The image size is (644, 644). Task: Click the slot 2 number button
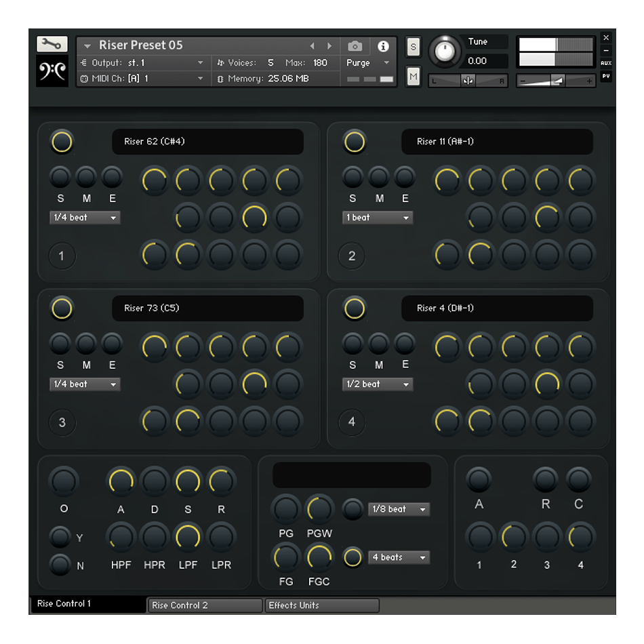(352, 256)
